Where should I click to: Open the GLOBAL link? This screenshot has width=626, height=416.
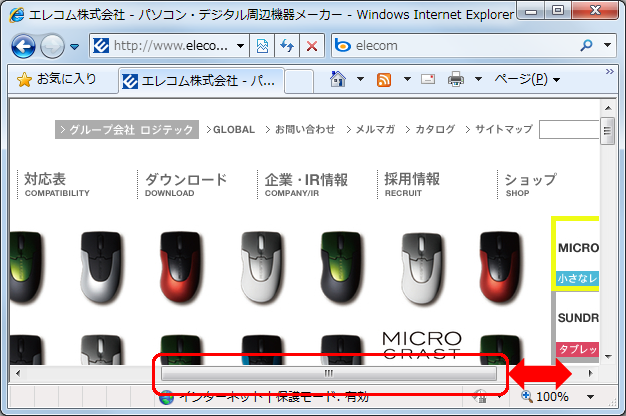(230, 129)
